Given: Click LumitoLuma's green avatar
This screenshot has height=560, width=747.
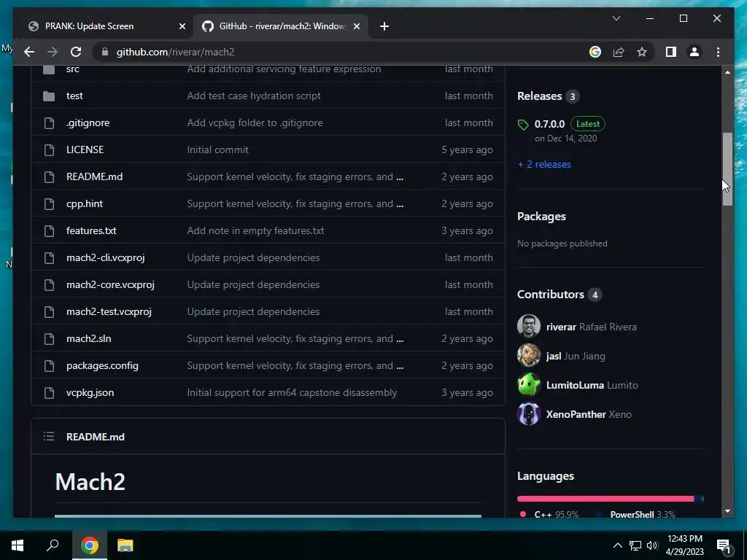Looking at the screenshot, I should point(529,385).
